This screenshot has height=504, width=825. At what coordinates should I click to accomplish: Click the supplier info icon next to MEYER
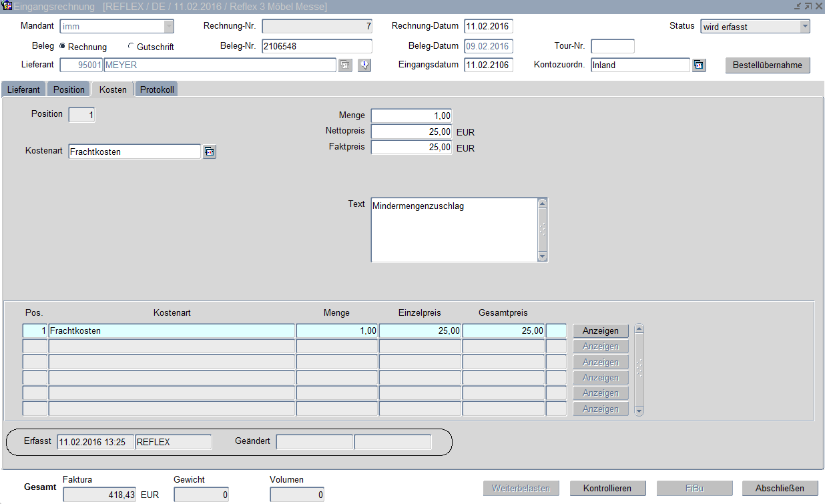click(x=364, y=65)
